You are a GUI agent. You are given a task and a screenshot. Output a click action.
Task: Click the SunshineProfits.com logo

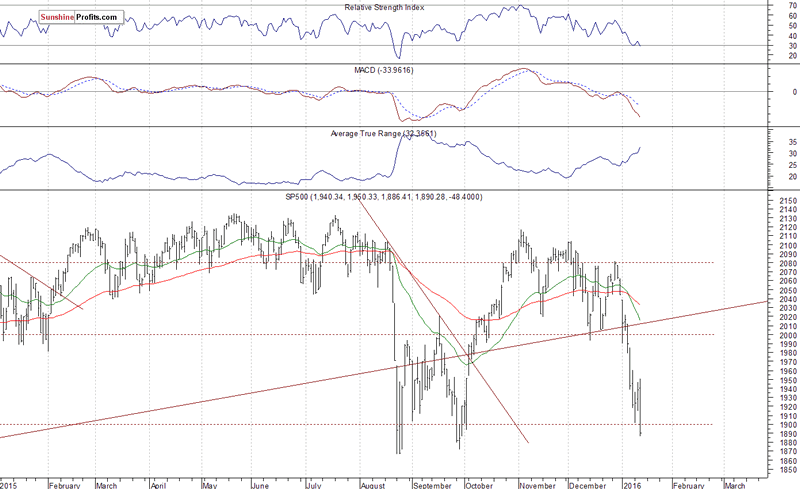(81, 17)
